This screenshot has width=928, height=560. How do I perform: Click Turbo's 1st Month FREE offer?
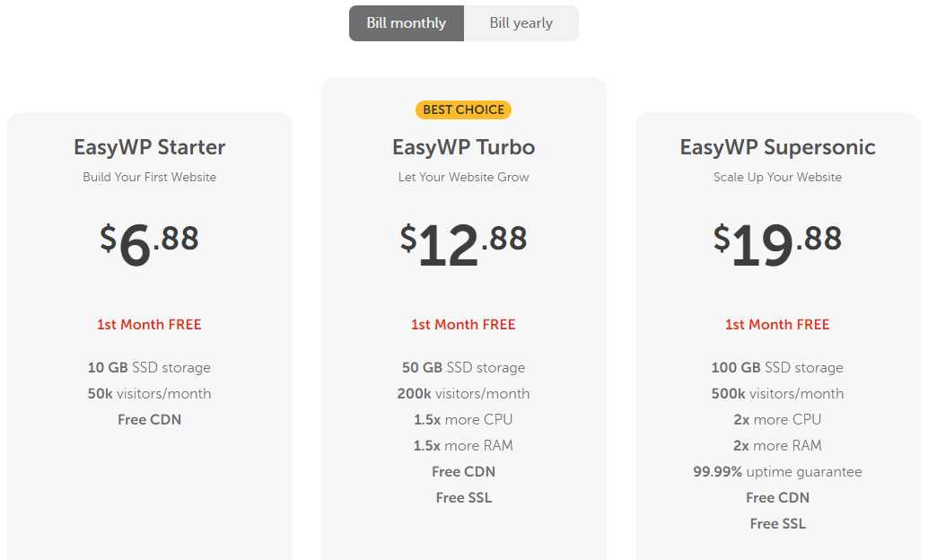[463, 325]
